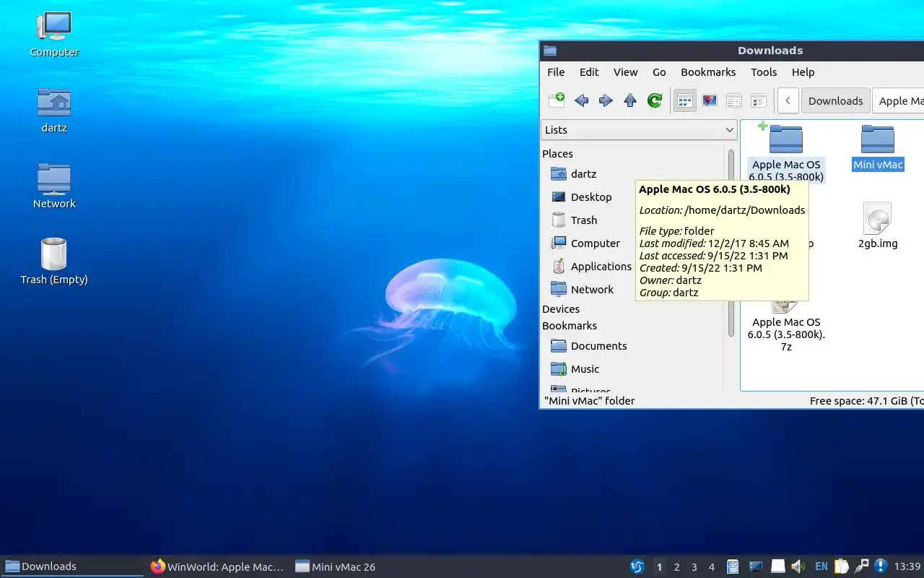The width and height of the screenshot is (924, 578).
Task: Click the 13:39 clock
Action: tap(907, 566)
